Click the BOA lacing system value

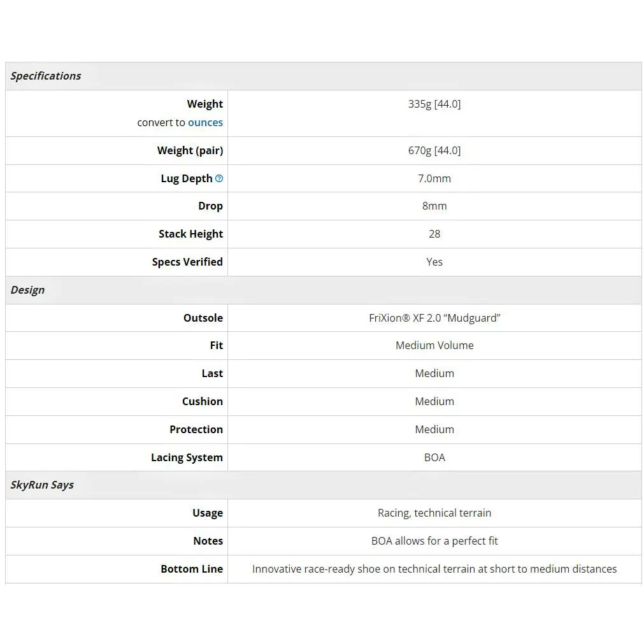[x=434, y=457]
